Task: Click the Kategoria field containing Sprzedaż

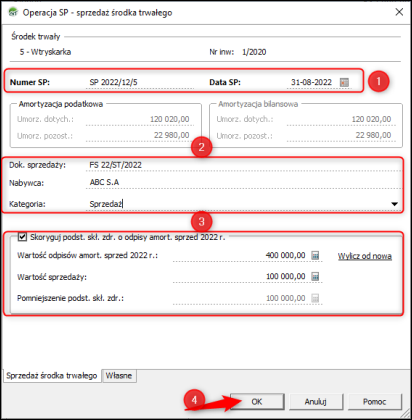Action: point(237,204)
